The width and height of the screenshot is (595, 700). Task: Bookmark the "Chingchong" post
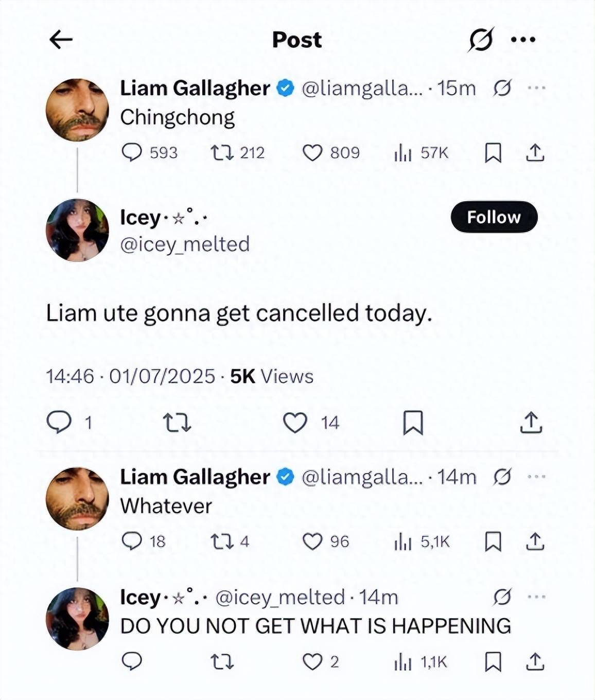click(493, 152)
